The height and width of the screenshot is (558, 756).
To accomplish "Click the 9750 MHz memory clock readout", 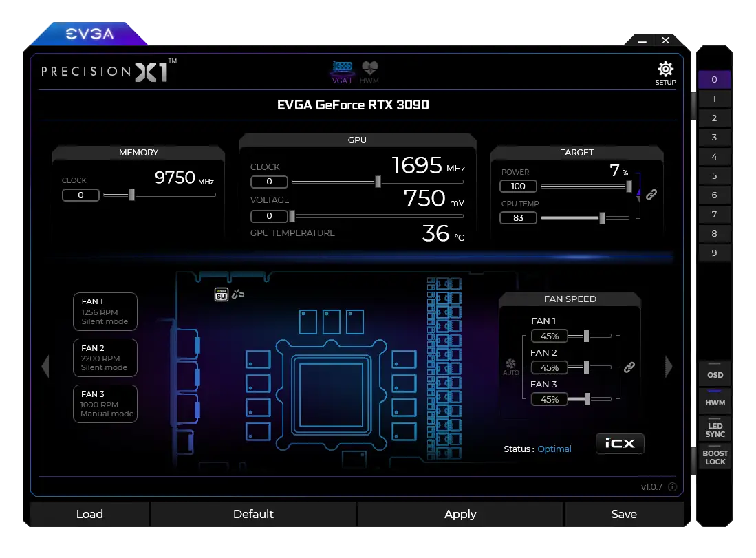I will (x=184, y=178).
